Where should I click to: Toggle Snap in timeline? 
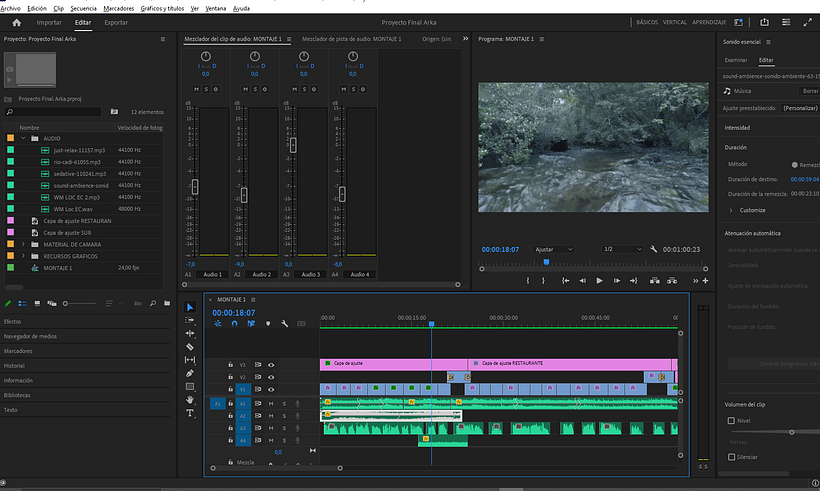(234, 324)
